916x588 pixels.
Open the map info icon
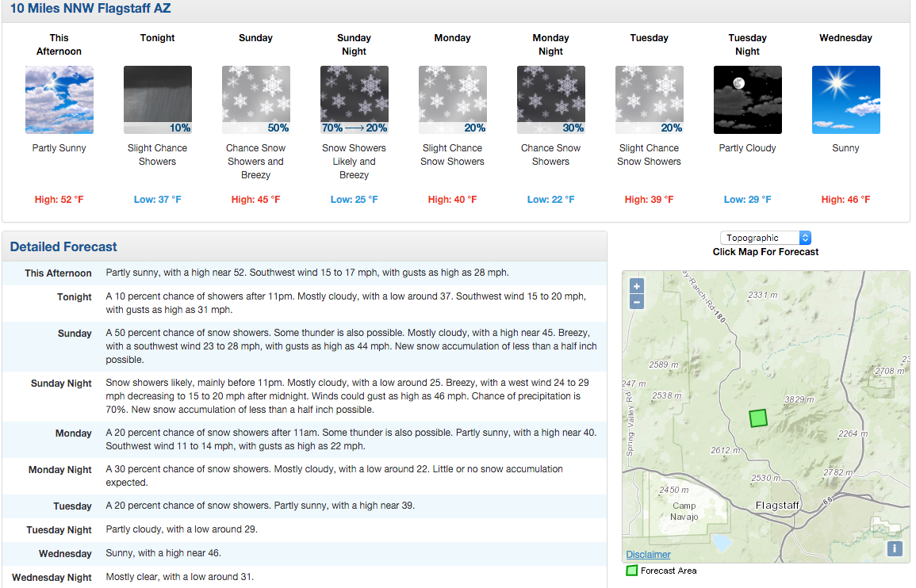pos(895,548)
